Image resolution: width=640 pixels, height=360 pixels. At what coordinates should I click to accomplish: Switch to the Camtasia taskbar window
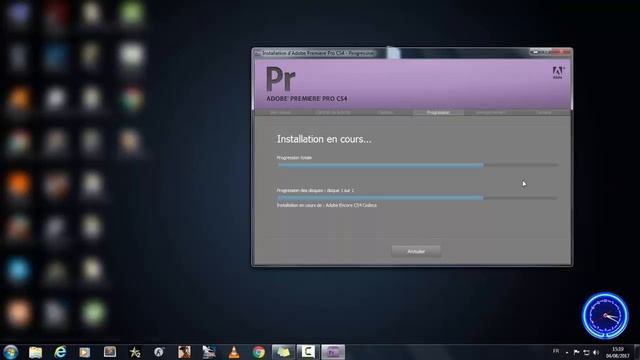click(x=308, y=352)
